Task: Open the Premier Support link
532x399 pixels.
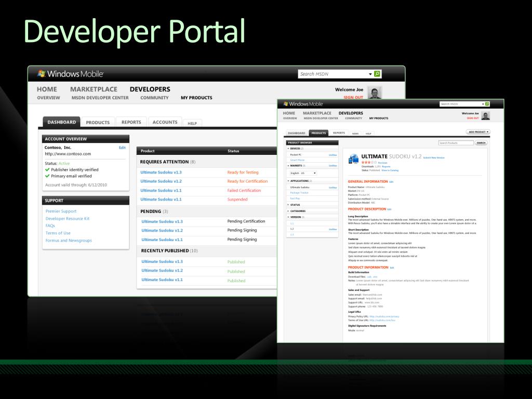Action: click(x=61, y=211)
